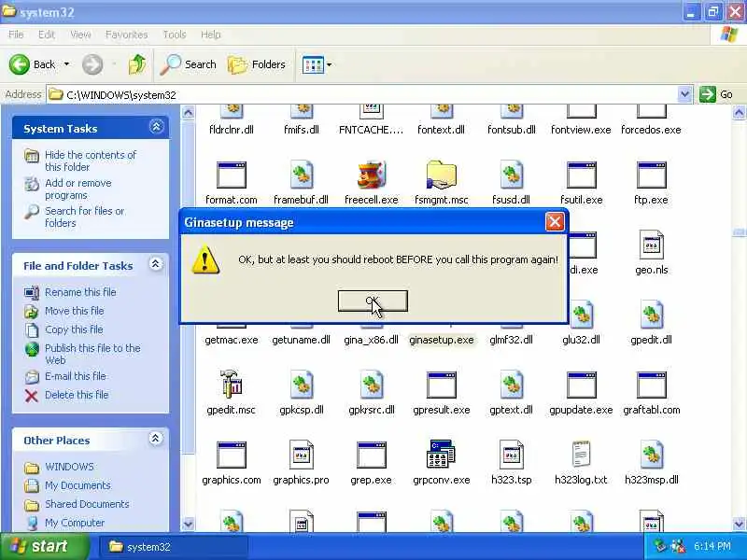Open the Edit menu
The width and height of the screenshot is (747, 560).
(46, 35)
